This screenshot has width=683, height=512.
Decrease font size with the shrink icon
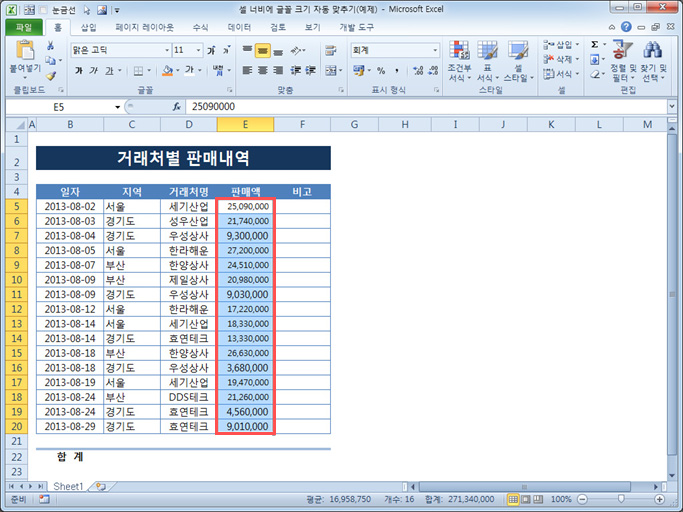pos(227,50)
